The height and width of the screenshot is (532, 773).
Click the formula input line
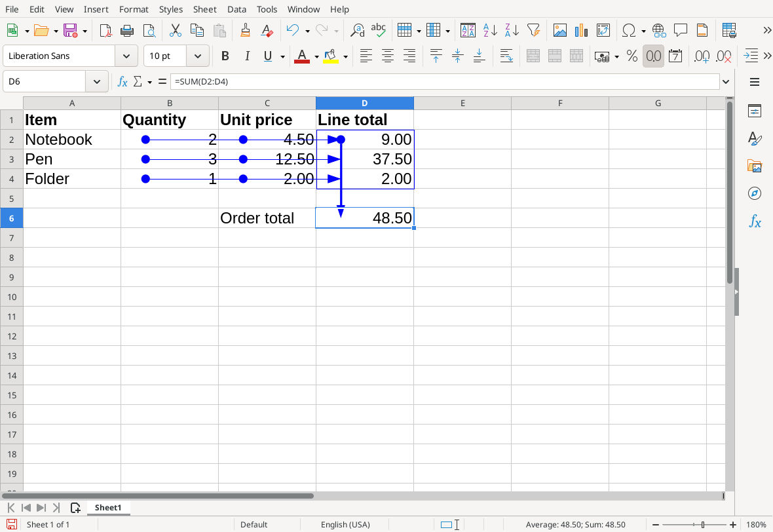445,81
